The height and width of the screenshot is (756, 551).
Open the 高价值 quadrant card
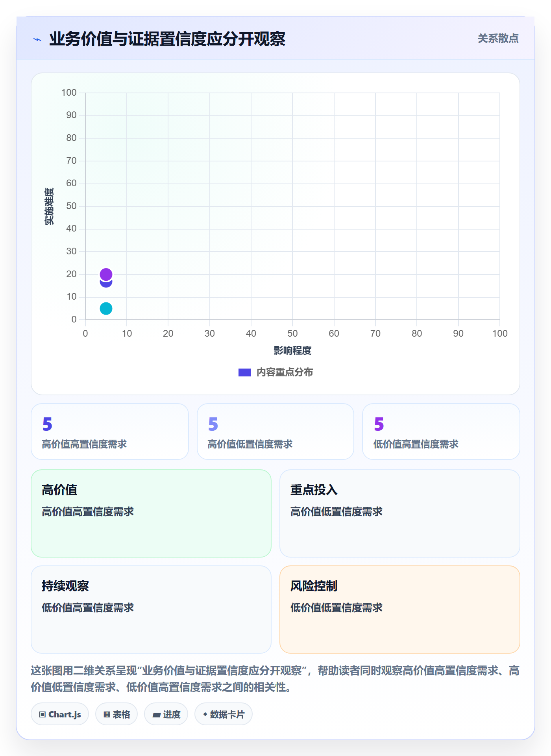coord(151,513)
